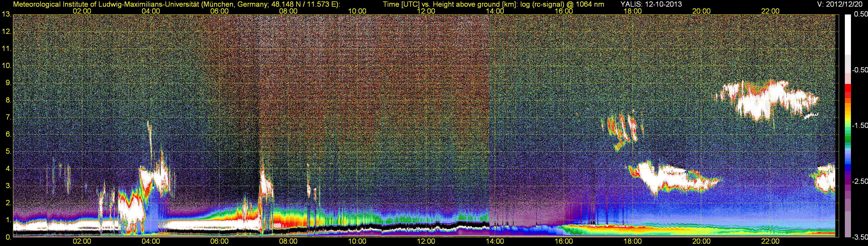Viewport: 868px width, 246px height.
Task: Click the 08:00 label on the top time axis
Action: click(288, 11)
